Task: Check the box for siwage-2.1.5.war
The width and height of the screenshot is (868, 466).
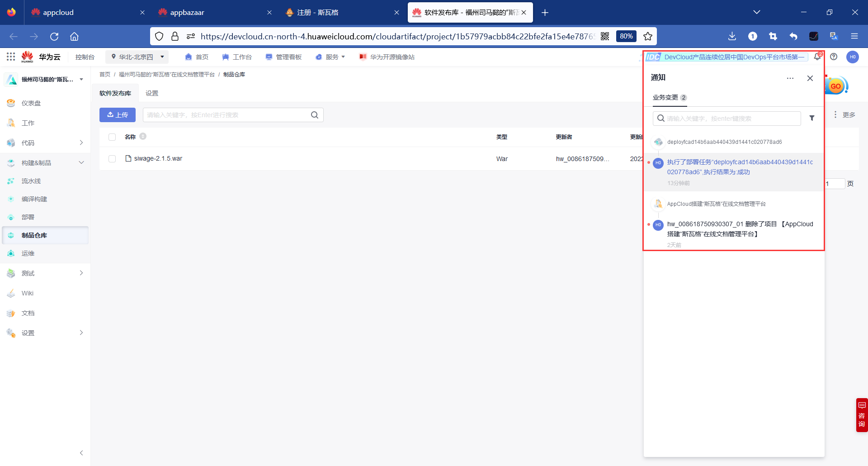Action: click(x=112, y=159)
